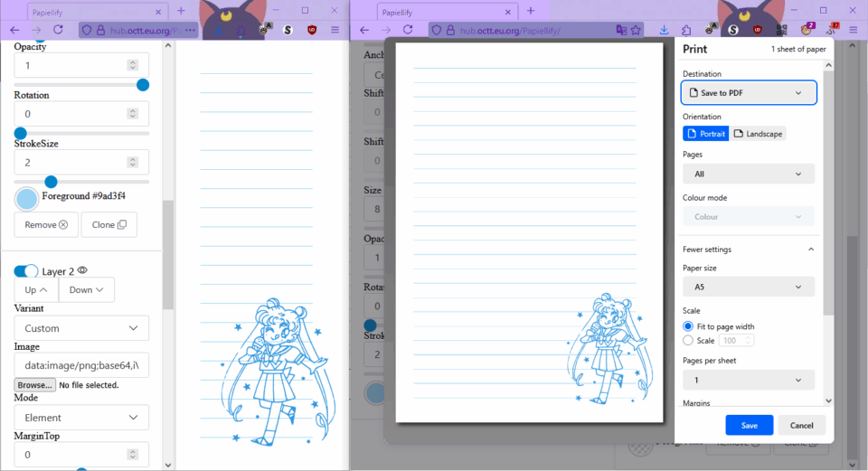
Task: Open new tab in left browser window
Action: pyautogui.click(x=181, y=11)
